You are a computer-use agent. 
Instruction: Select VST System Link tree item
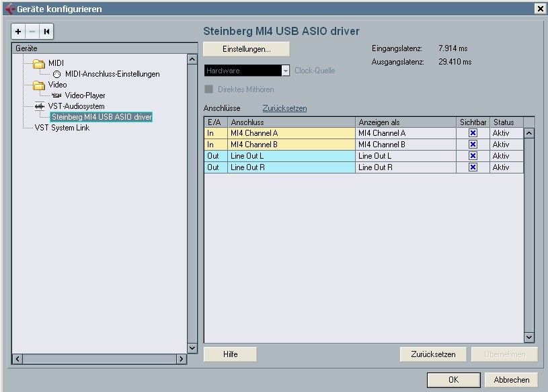pos(62,128)
